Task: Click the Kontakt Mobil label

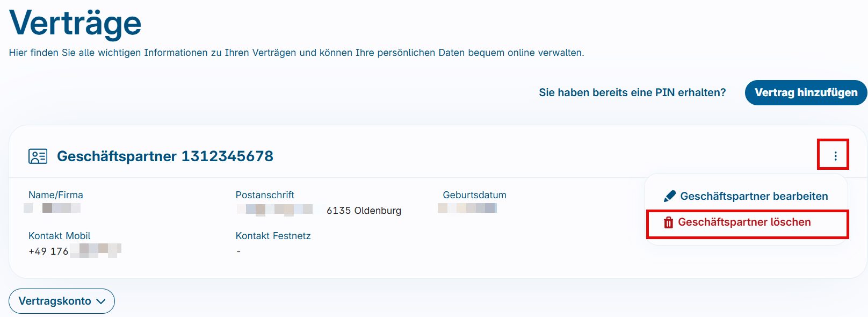Action: pyautogui.click(x=59, y=236)
